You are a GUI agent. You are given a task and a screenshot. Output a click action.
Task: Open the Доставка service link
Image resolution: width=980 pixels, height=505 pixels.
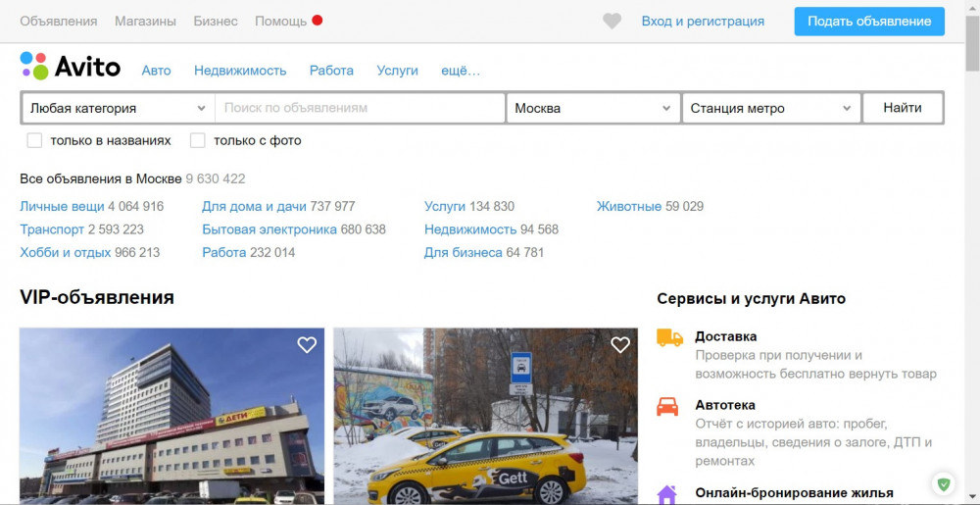tap(725, 336)
